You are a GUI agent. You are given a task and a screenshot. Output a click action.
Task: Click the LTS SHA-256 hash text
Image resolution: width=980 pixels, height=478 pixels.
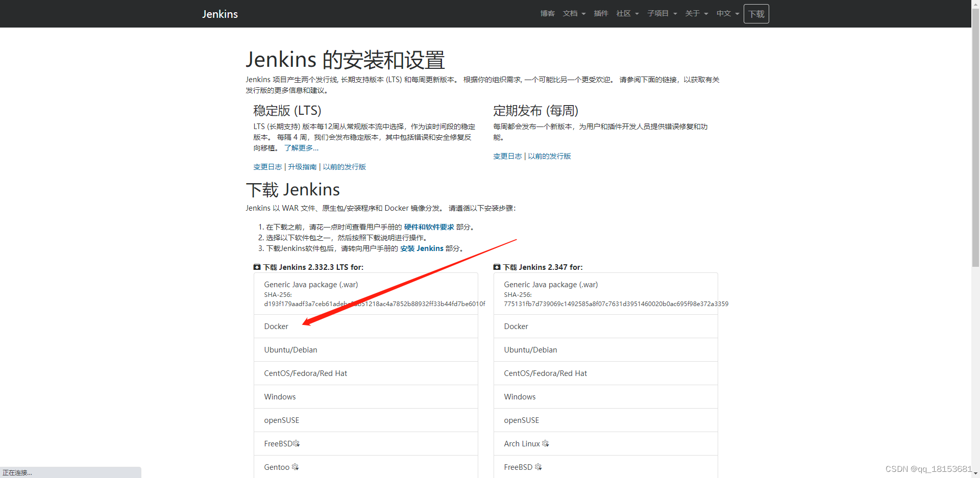pos(375,304)
